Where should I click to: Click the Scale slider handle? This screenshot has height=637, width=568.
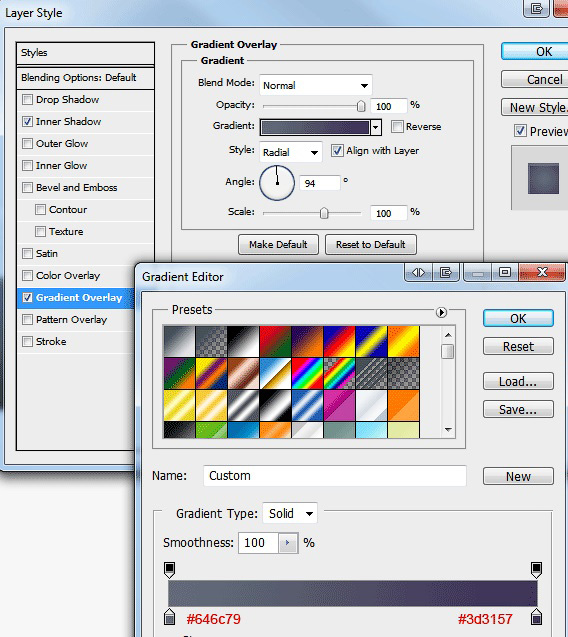(x=324, y=213)
